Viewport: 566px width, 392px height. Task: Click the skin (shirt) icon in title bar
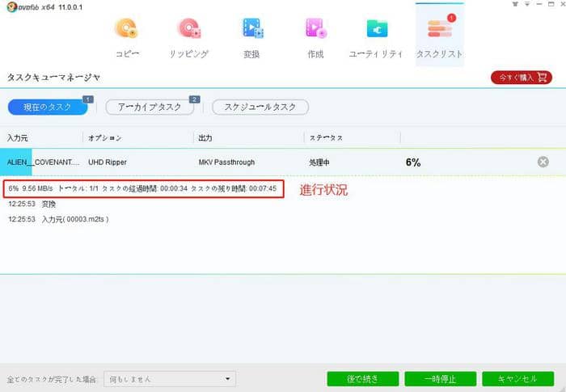coord(515,4)
